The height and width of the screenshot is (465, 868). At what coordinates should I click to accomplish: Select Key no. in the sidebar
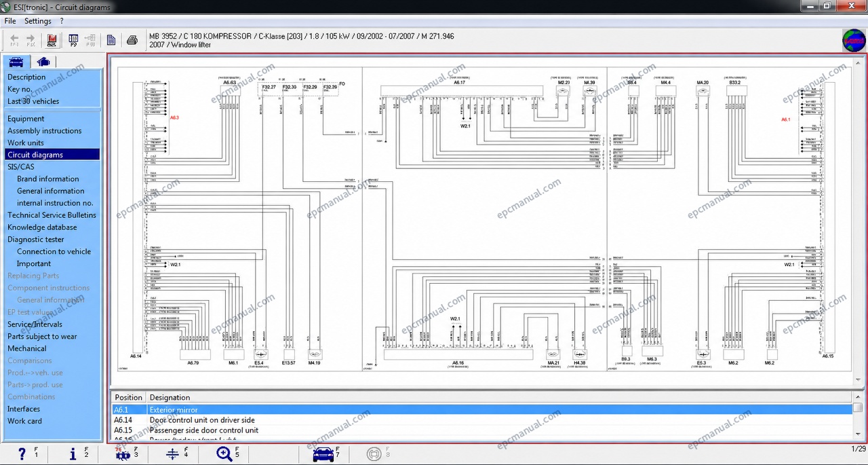tap(20, 89)
